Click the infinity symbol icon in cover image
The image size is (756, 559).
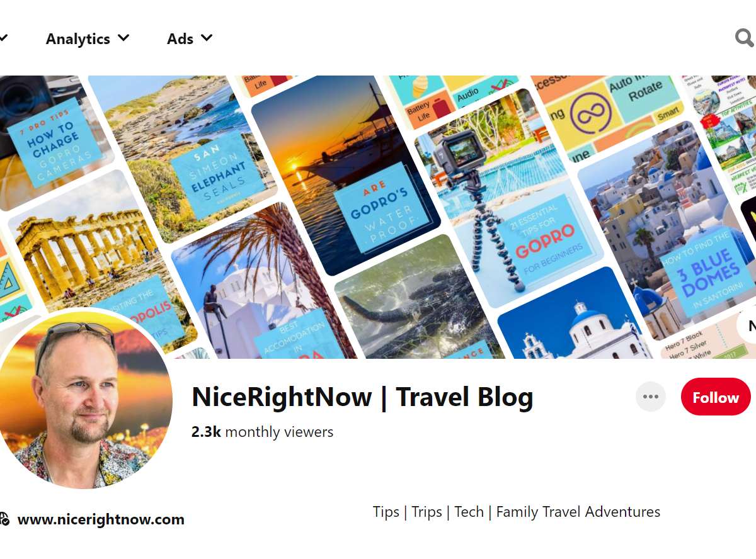tap(591, 116)
